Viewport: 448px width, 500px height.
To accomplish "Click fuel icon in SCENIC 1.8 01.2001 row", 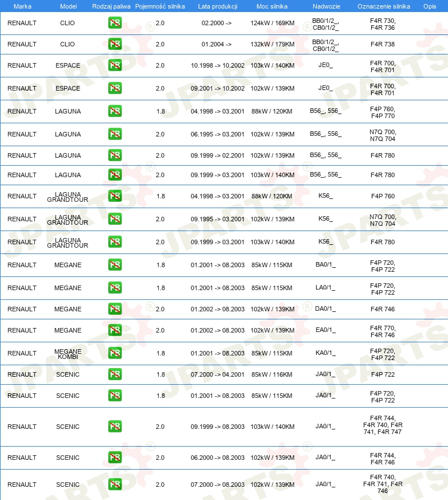I will 115,396.
